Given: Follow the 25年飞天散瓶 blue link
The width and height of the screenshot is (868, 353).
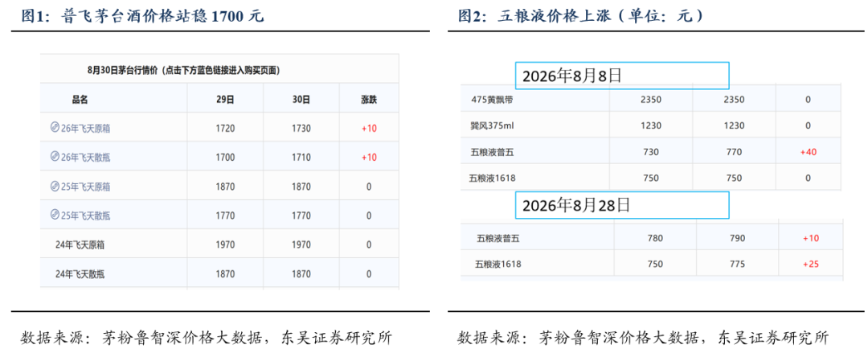Looking at the screenshot, I should pyautogui.click(x=85, y=215).
